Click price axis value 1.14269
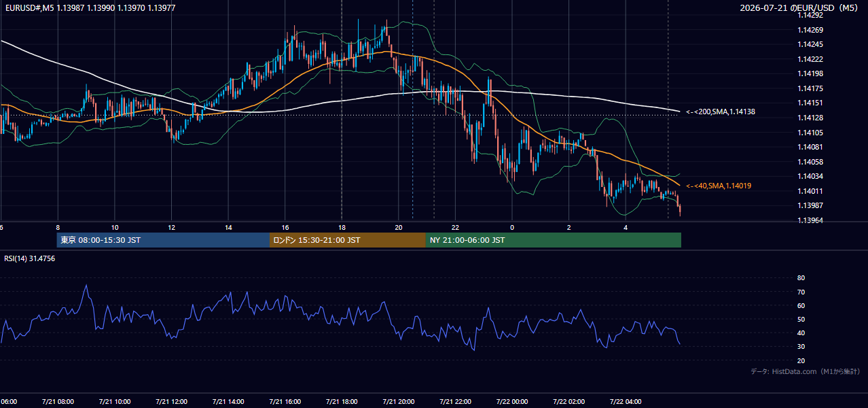 [x=810, y=30]
